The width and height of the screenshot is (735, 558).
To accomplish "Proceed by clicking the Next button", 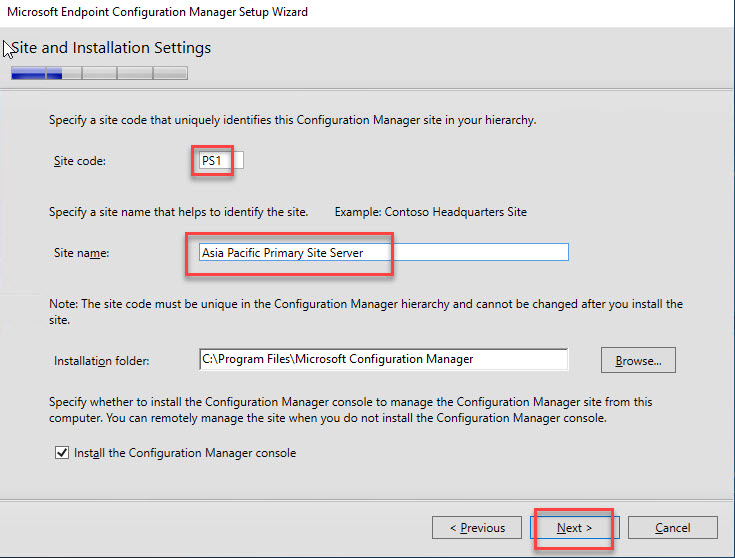I will (x=575, y=528).
